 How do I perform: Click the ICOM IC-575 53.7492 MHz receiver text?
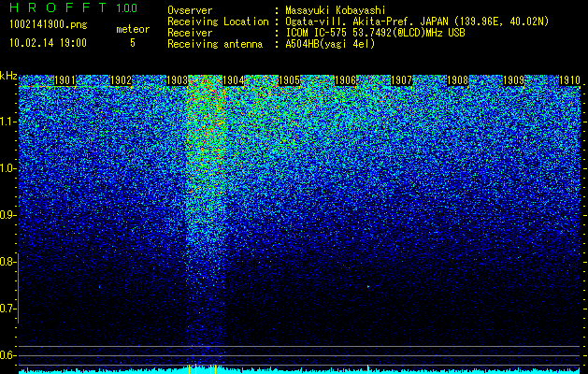point(375,33)
